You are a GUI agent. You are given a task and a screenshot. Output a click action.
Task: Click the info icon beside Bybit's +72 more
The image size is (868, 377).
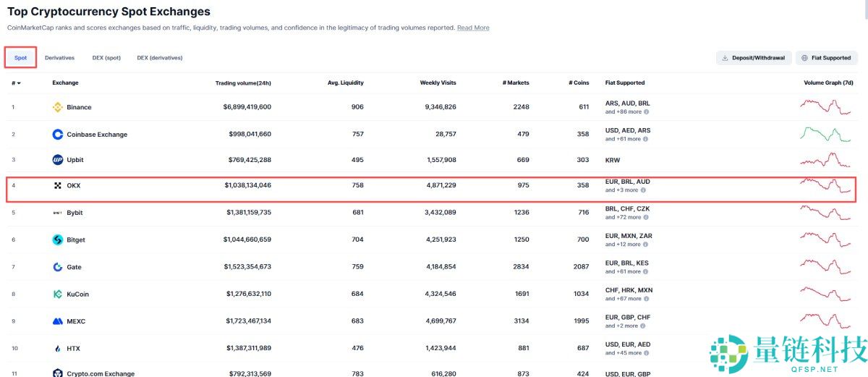(x=646, y=217)
